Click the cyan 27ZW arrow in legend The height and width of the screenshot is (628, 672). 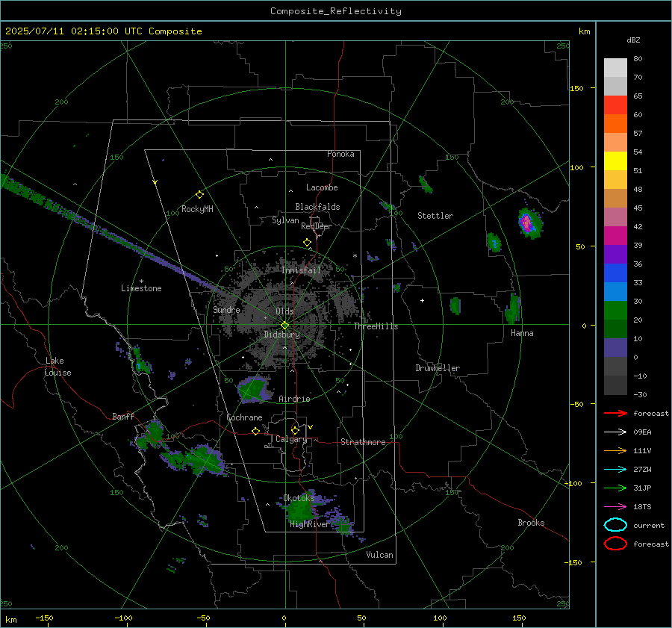click(615, 470)
